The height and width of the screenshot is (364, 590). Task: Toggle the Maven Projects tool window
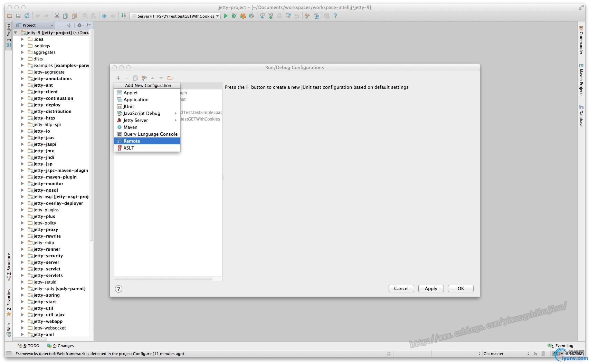pos(581,80)
